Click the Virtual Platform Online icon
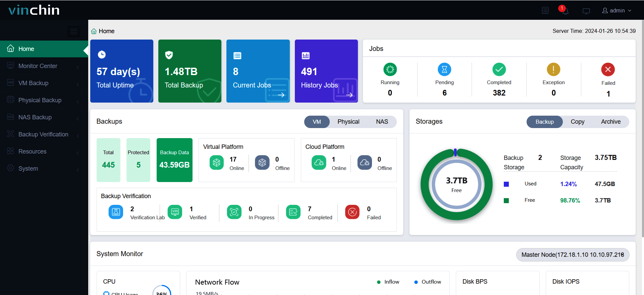Image resolution: width=644 pixels, height=295 pixels. pos(217,163)
